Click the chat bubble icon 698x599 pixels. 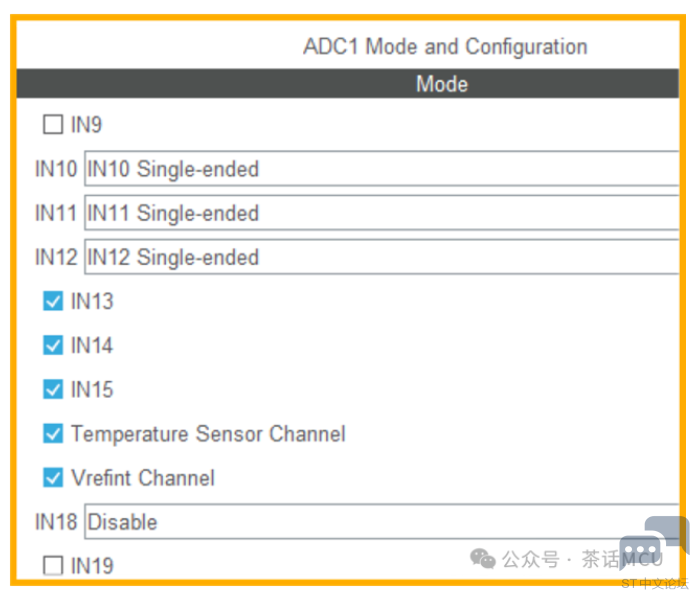tap(653, 542)
